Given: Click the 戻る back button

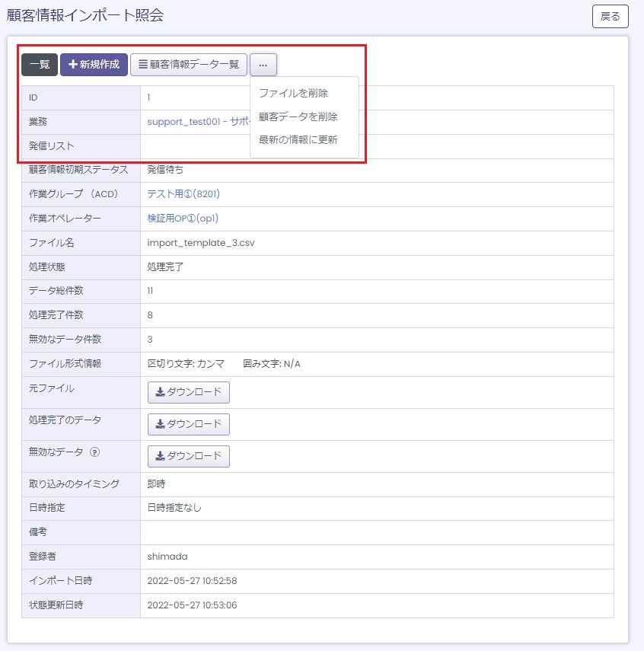Looking at the screenshot, I should point(610,16).
